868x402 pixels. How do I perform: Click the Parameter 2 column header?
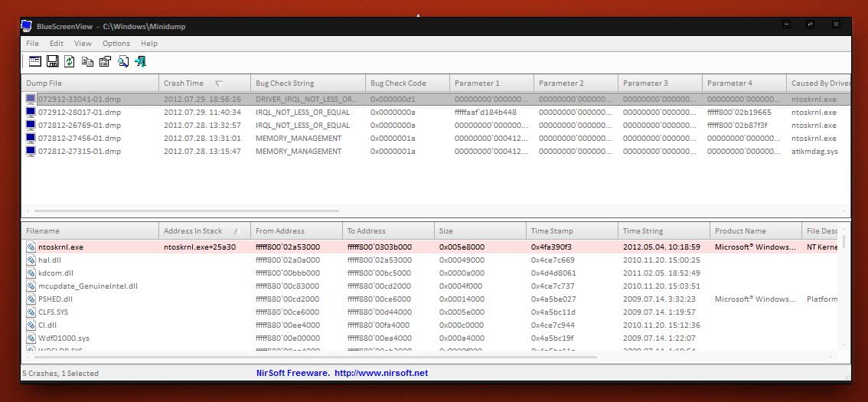[576, 83]
